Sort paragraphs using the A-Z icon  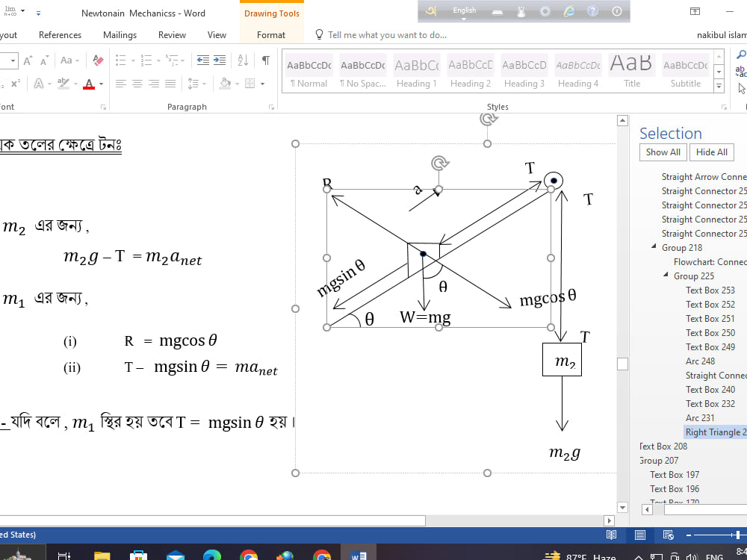pos(244,61)
